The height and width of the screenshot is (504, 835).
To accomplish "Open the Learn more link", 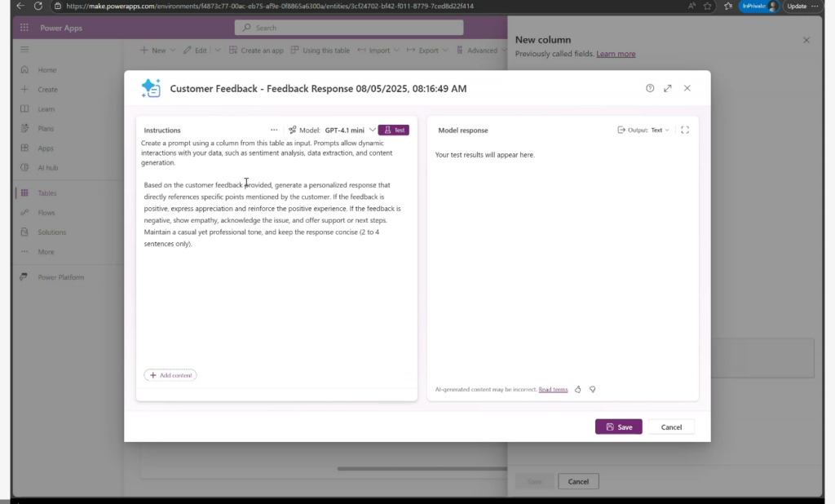I will click(616, 54).
